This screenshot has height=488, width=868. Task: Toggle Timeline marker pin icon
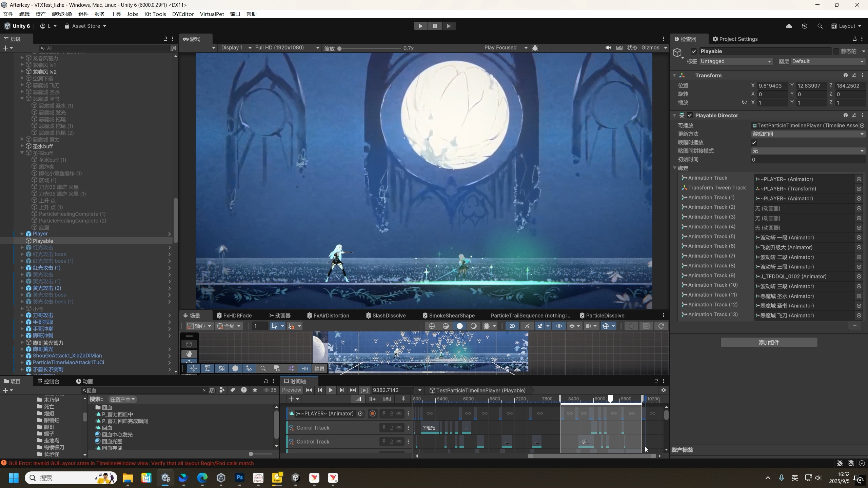(x=403, y=399)
